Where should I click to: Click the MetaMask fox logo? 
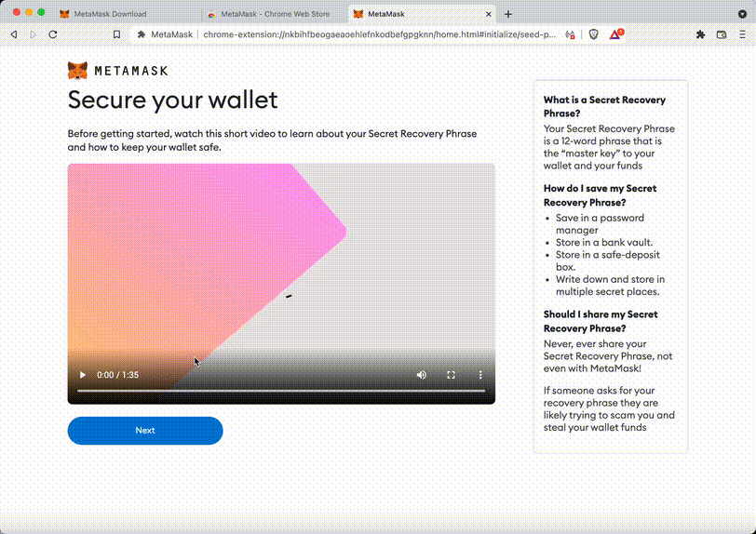point(77,71)
